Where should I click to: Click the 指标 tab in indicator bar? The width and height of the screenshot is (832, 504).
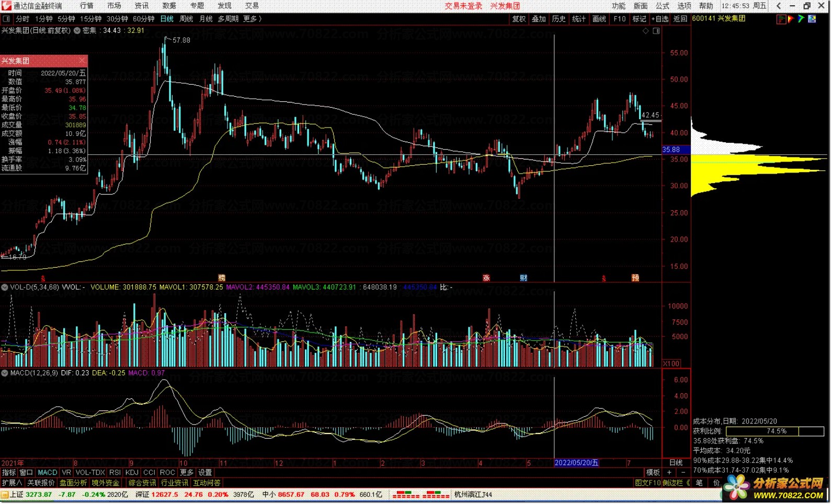(x=9, y=473)
